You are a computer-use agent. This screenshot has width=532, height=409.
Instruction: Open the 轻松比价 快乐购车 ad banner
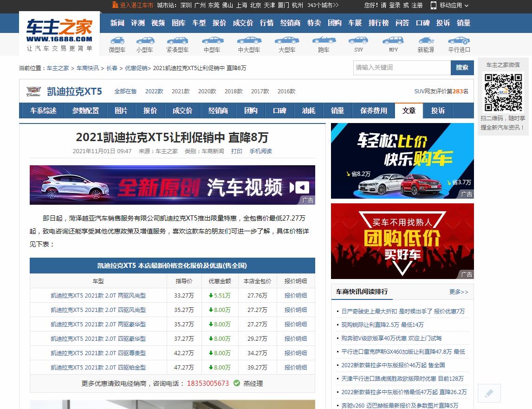coord(402,161)
